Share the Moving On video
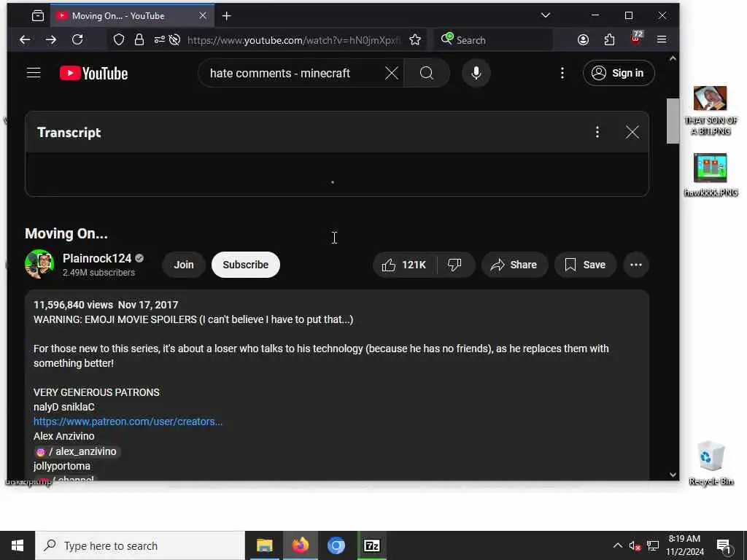 514,265
